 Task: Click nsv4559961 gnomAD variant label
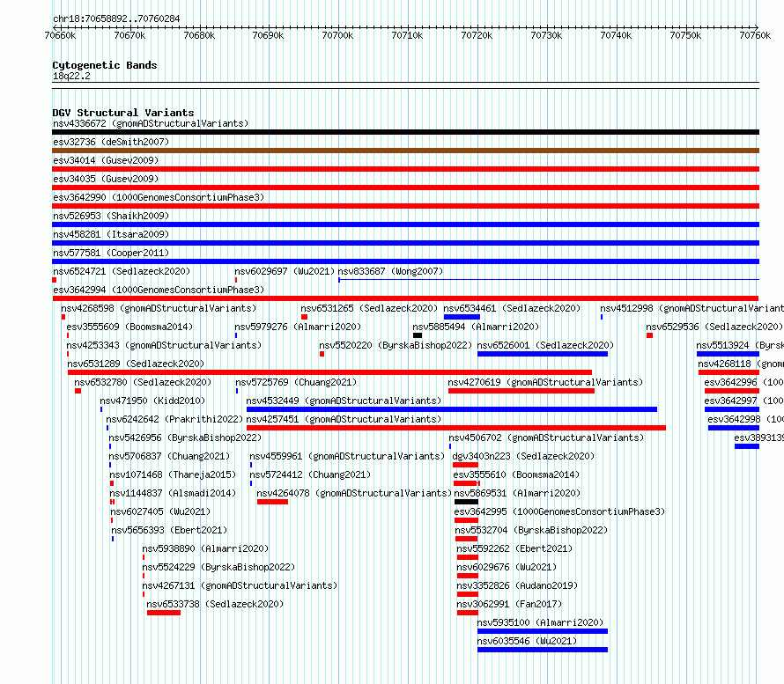pyautogui.click(x=347, y=456)
